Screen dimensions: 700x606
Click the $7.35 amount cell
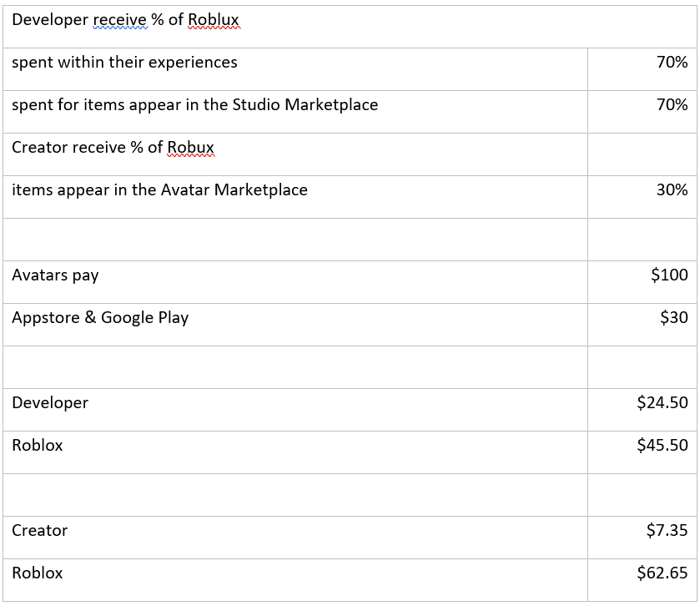click(x=667, y=531)
